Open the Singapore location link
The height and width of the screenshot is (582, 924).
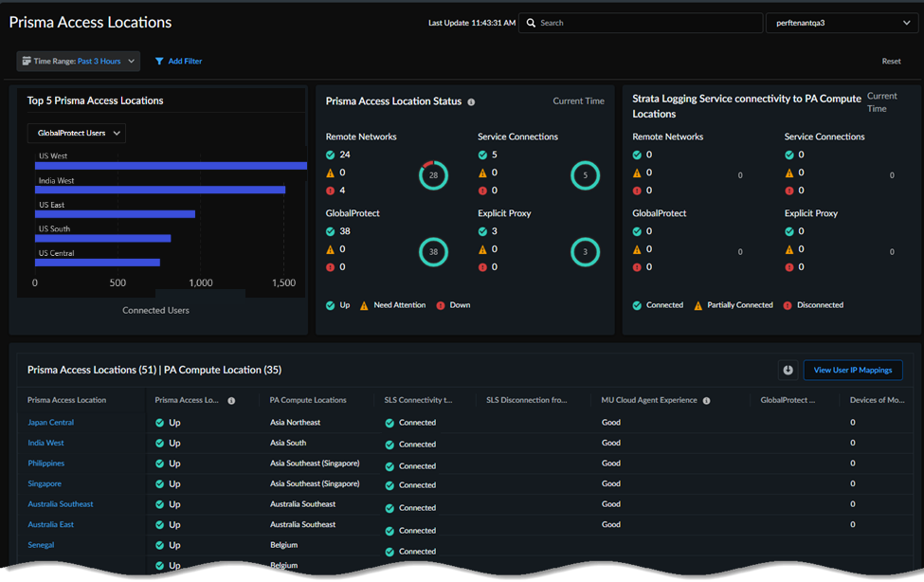[45, 484]
